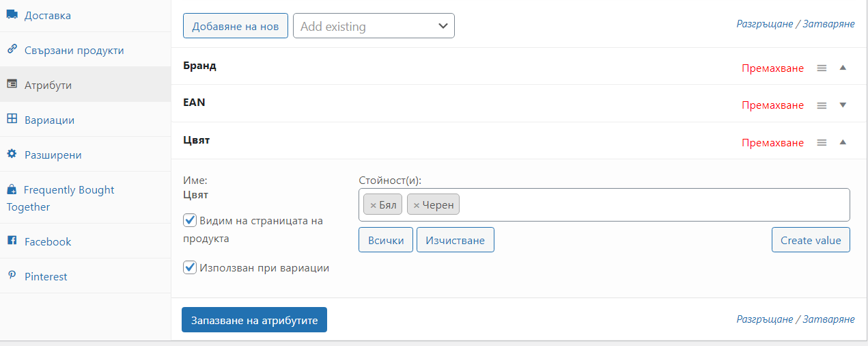Collapse the Цвят attribute arrow

(x=843, y=142)
